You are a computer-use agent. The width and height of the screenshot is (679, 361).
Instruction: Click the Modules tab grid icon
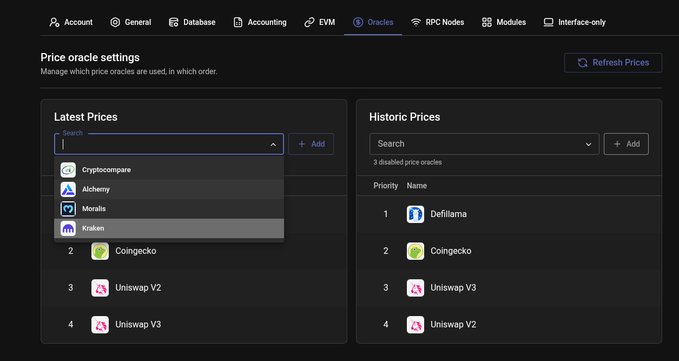[x=487, y=22]
